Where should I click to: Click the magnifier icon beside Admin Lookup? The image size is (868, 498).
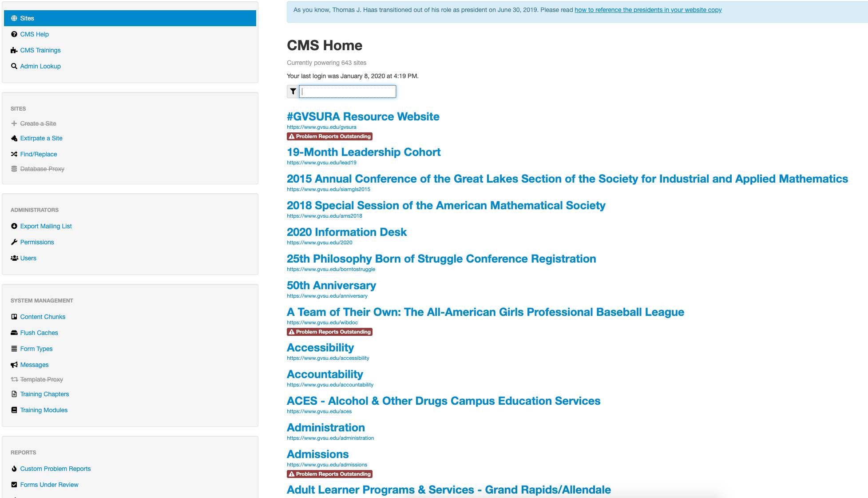tap(14, 66)
